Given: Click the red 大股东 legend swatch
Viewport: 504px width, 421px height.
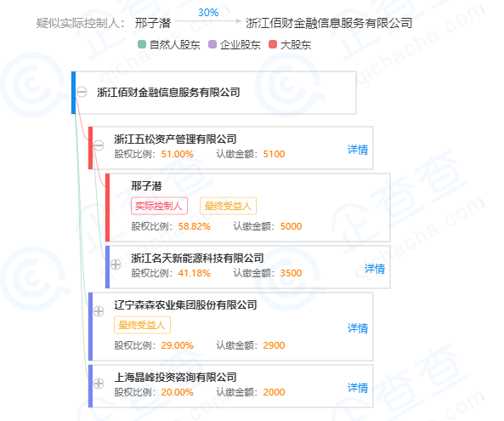Looking at the screenshot, I should pos(273,44).
